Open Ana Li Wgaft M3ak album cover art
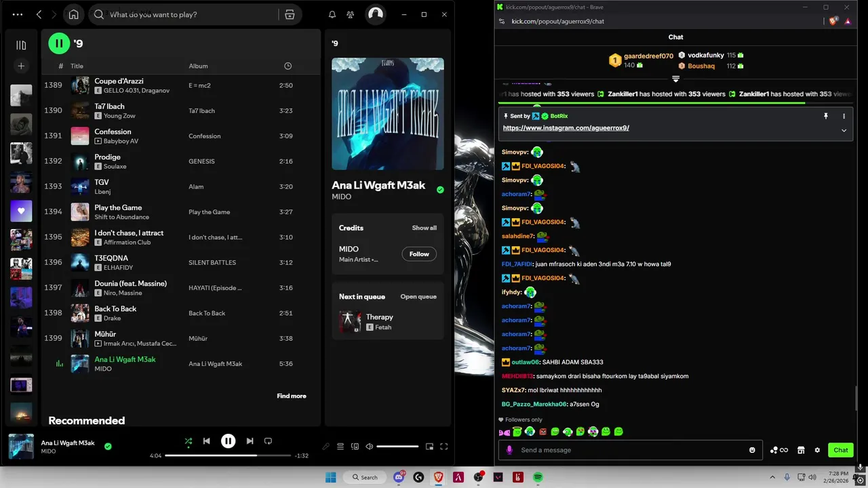This screenshot has width=868, height=488. tap(388, 114)
